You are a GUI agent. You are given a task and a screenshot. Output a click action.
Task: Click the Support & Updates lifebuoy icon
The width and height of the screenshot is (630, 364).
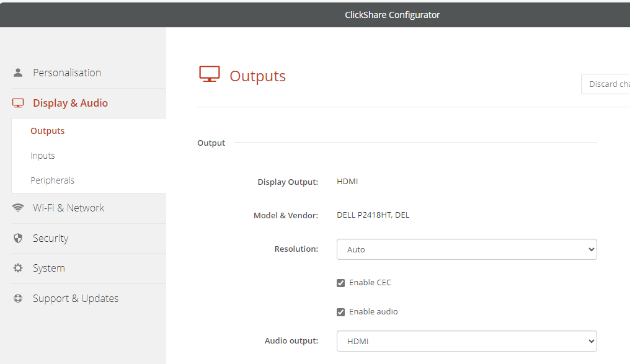tap(18, 298)
